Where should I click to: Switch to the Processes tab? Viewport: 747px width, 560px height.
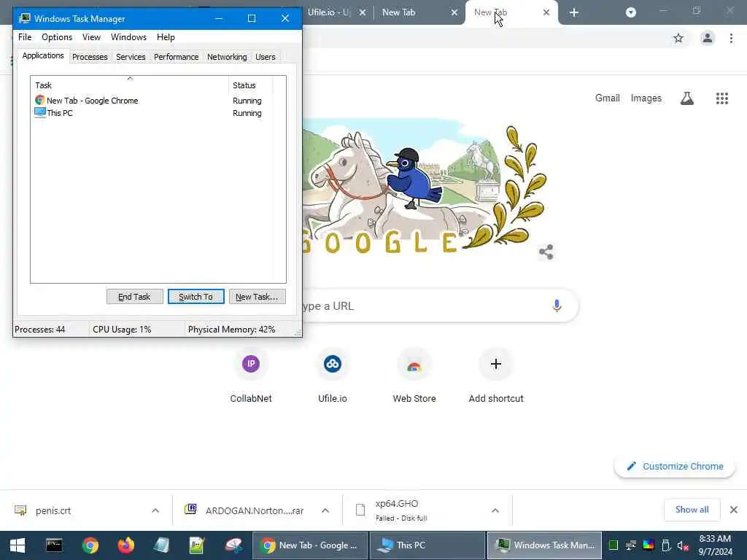point(90,57)
